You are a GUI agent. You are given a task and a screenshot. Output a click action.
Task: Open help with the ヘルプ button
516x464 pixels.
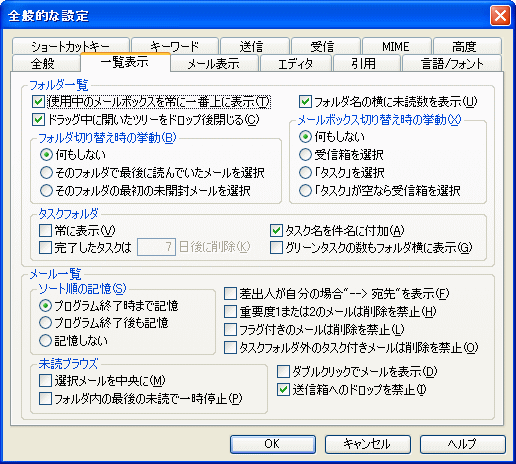463,444
